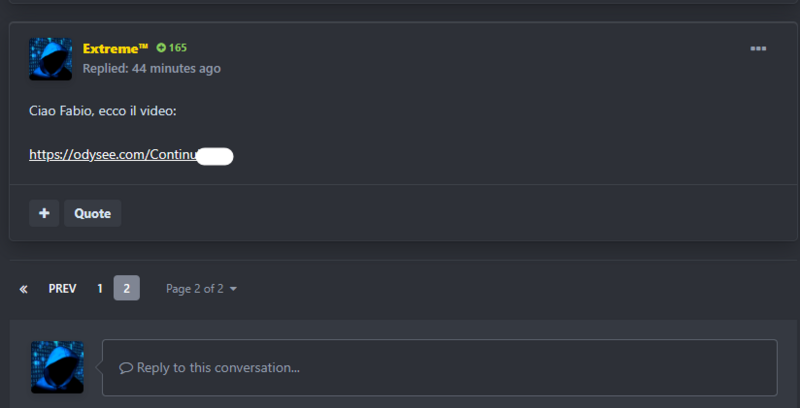The image size is (800, 408).
Task: Click the reputation score 165
Action: (178, 48)
